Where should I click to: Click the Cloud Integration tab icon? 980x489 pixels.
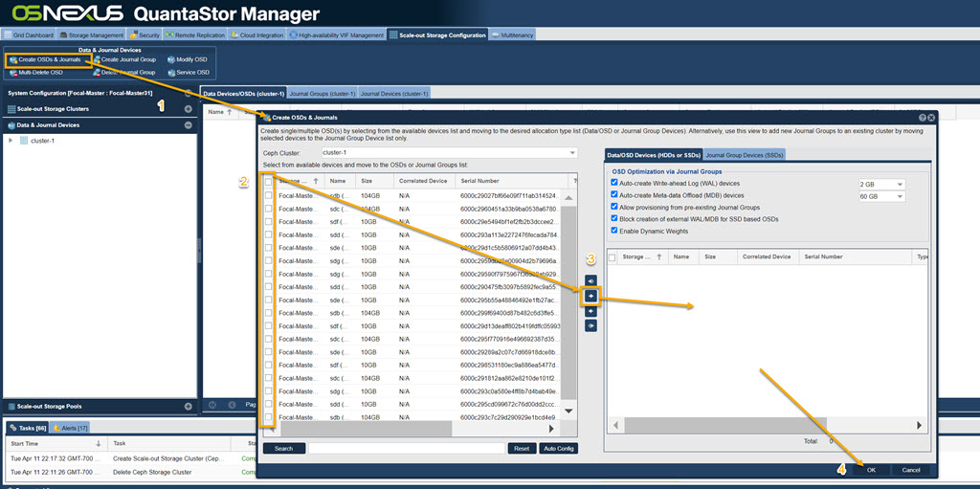click(x=235, y=35)
